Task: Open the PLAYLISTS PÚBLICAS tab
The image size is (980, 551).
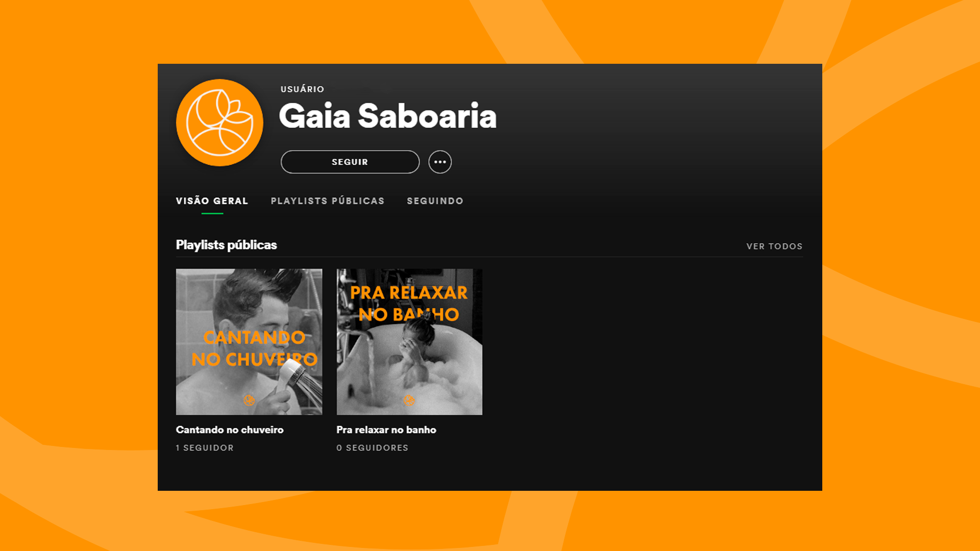Action: pyautogui.click(x=328, y=201)
